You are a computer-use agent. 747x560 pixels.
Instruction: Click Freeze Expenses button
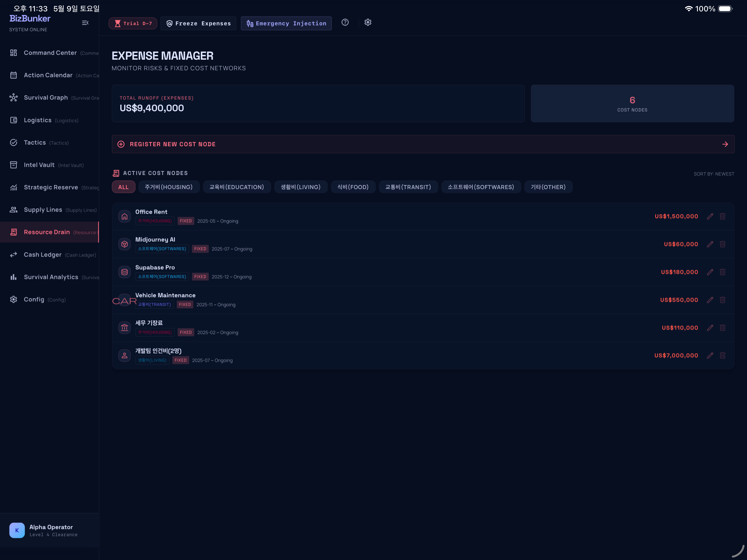click(x=199, y=23)
